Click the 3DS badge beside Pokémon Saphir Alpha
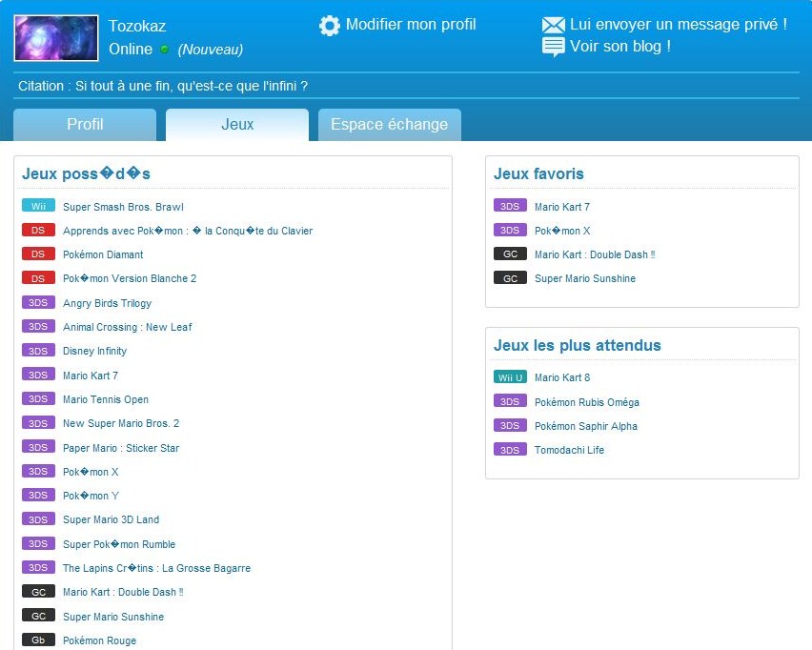Screen dimensions: 812x650 point(510,425)
